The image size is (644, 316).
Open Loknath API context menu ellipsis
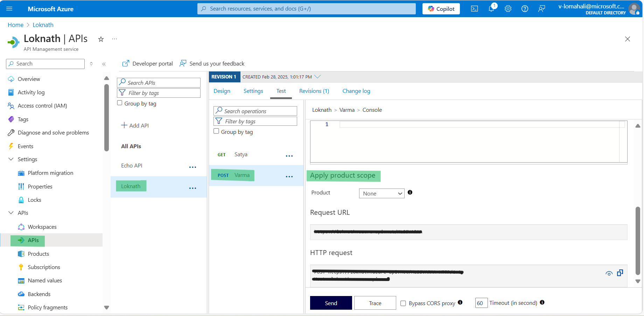(x=192, y=188)
